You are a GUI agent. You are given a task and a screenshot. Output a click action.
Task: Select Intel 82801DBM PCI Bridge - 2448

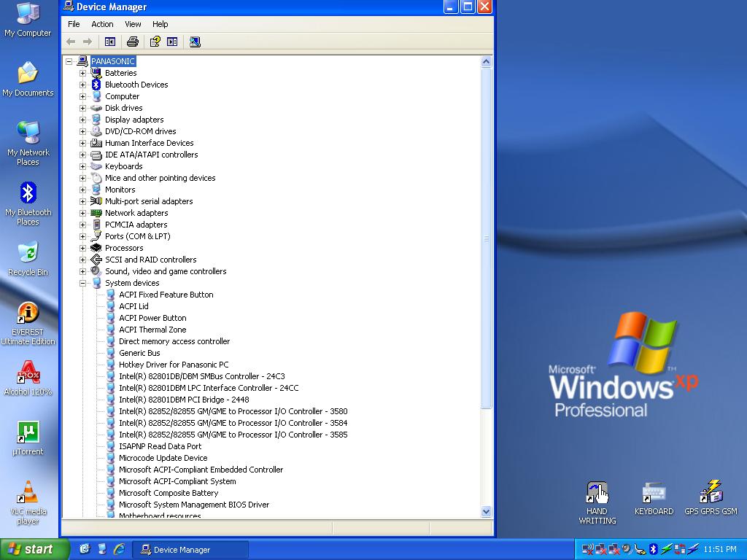pyautogui.click(x=184, y=400)
